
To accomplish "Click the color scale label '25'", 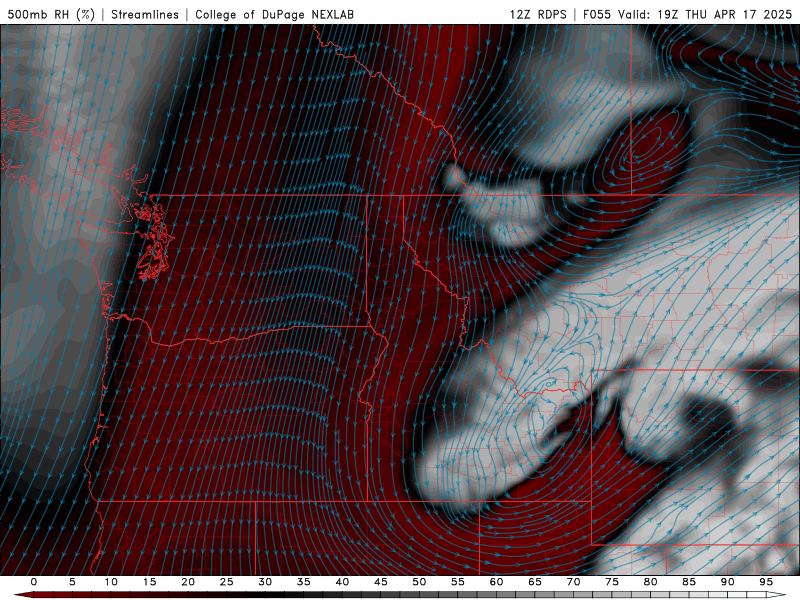I will coord(227,582).
